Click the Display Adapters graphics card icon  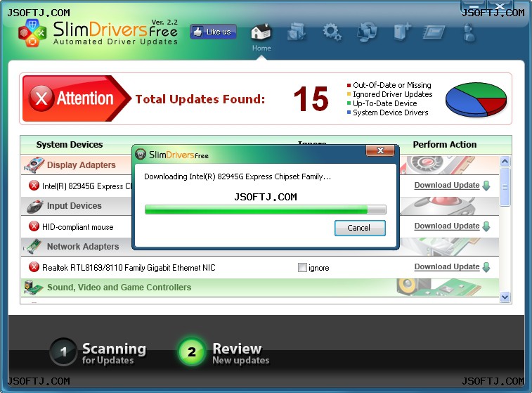tap(34, 165)
